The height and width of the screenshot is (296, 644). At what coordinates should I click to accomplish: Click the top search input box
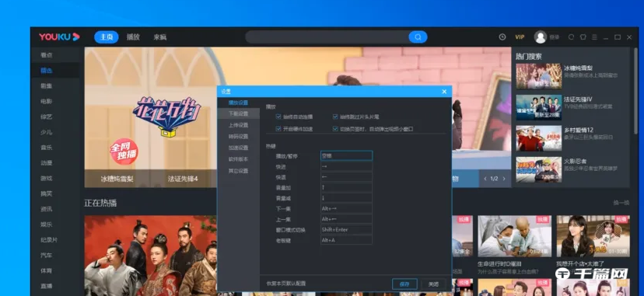[x=327, y=37]
